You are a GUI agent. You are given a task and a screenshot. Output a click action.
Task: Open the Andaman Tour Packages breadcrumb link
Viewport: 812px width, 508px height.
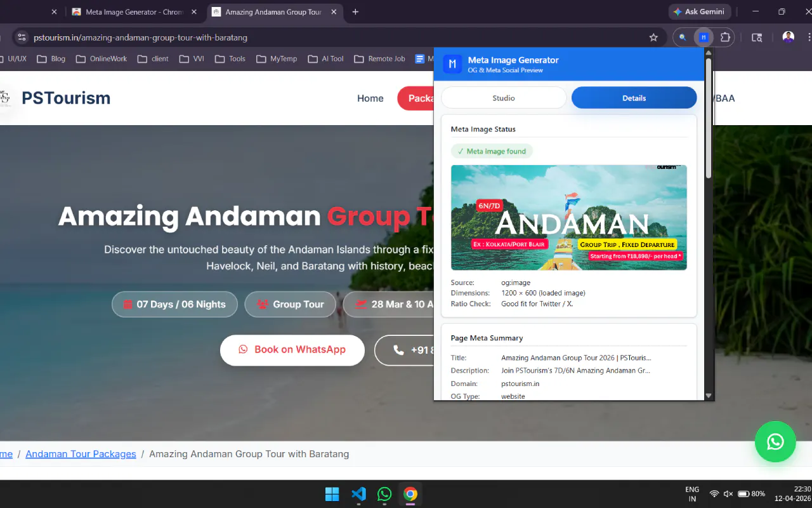pyautogui.click(x=81, y=454)
